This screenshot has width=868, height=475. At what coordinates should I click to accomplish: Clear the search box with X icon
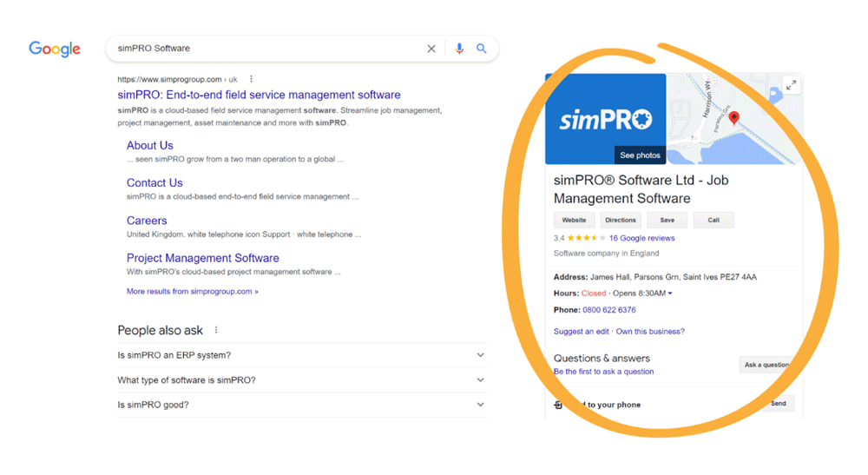pyautogui.click(x=431, y=49)
